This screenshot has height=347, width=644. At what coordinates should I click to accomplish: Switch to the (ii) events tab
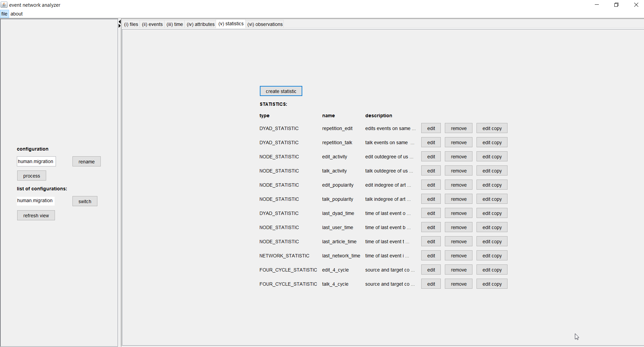[x=152, y=24]
